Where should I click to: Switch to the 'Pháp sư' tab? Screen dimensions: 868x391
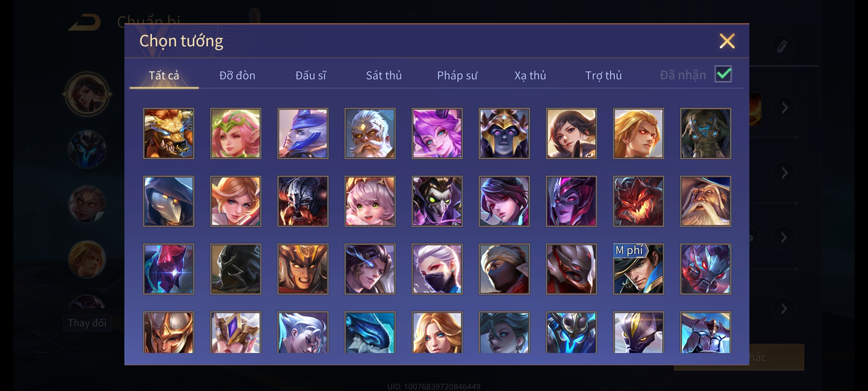point(457,75)
